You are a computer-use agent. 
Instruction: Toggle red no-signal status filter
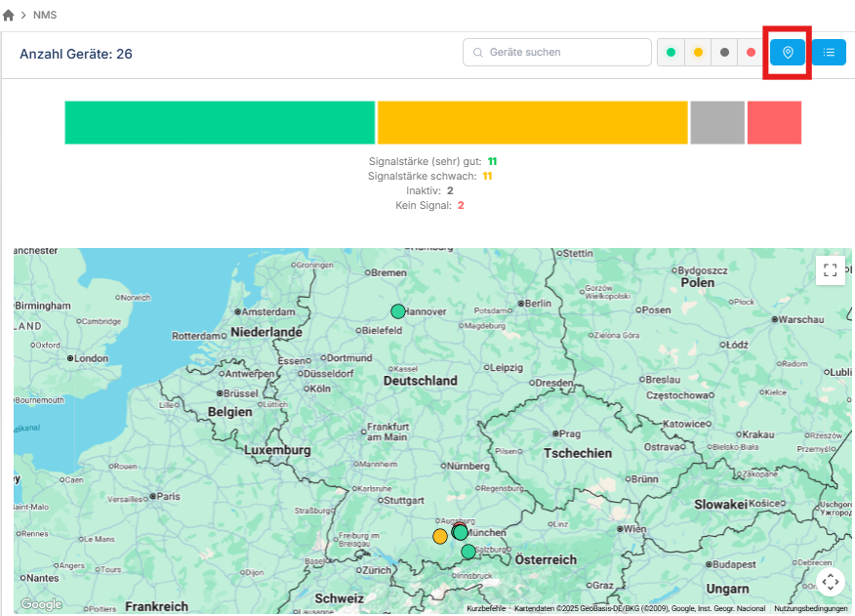752,53
